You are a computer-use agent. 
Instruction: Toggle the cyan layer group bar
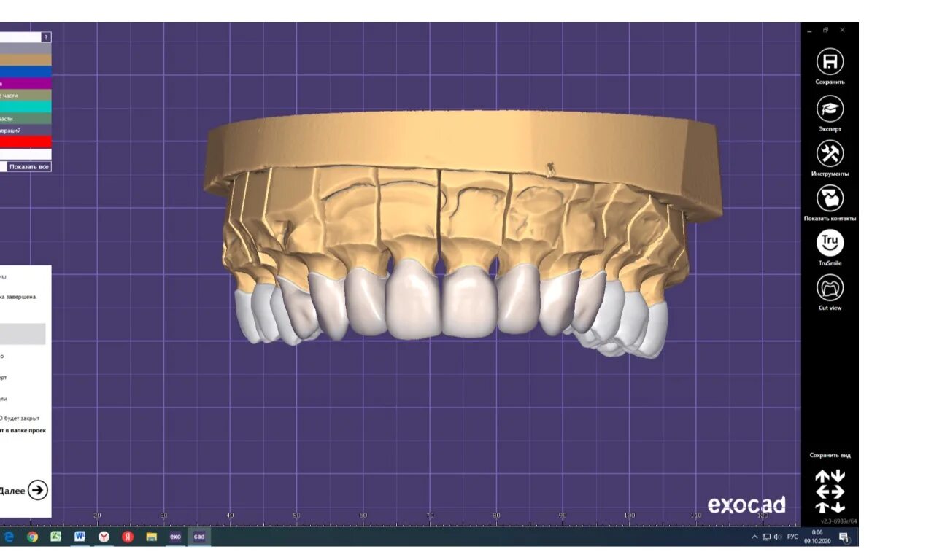(x=26, y=106)
